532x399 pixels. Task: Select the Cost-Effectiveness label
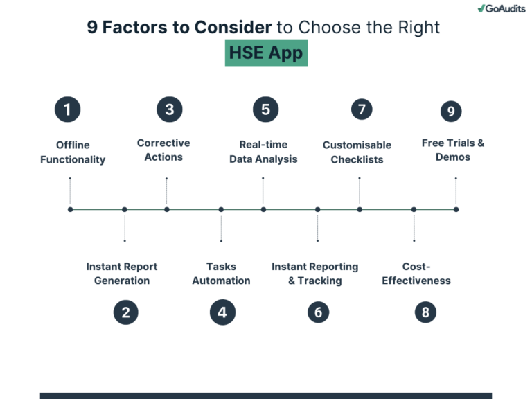(x=416, y=274)
